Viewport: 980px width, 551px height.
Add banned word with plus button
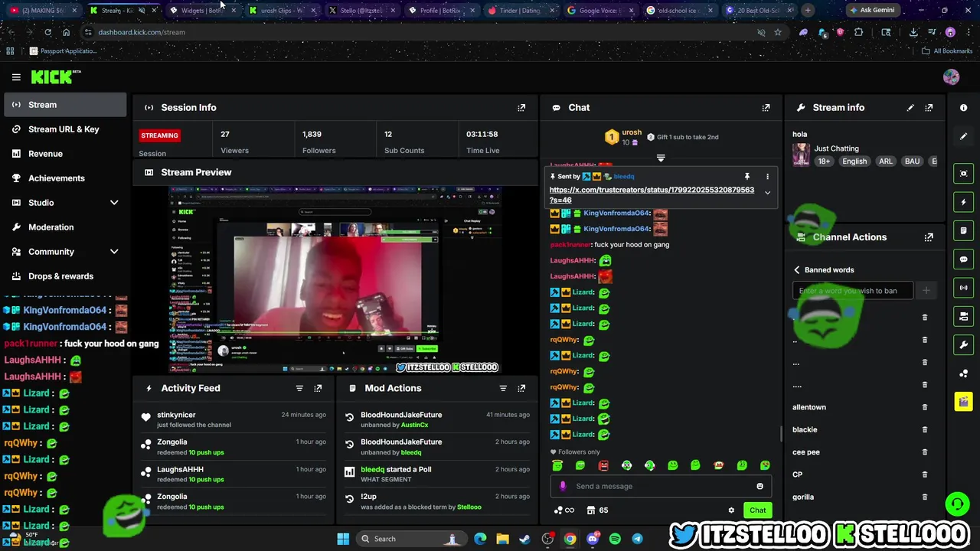click(x=926, y=291)
